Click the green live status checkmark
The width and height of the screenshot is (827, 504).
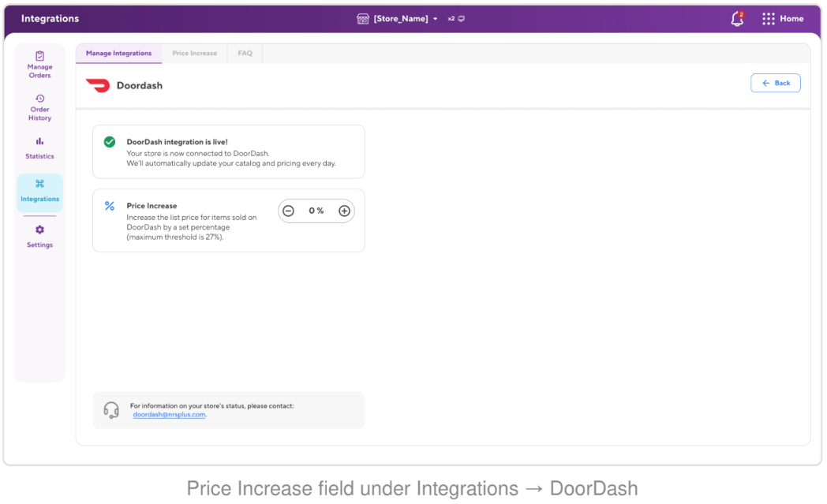click(x=109, y=142)
